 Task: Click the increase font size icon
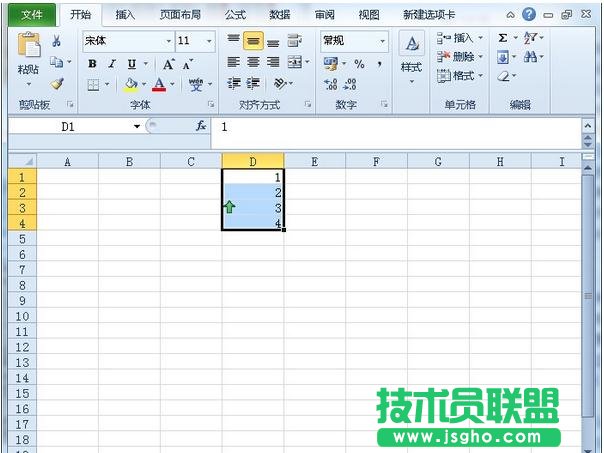click(x=168, y=63)
